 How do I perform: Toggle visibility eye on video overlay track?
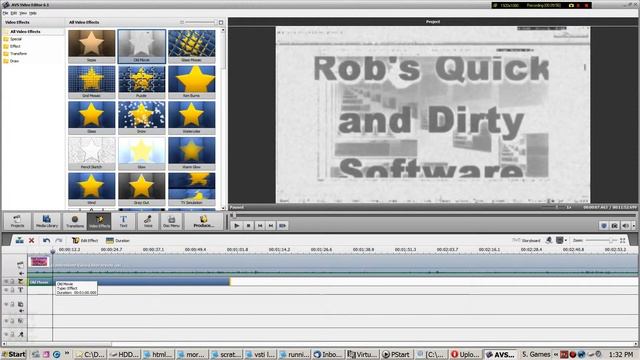click(6, 304)
